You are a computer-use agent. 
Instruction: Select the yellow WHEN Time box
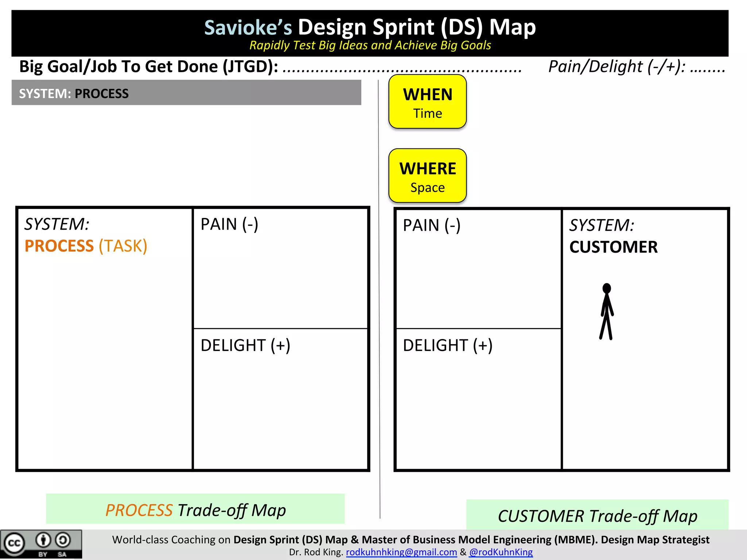(427, 102)
